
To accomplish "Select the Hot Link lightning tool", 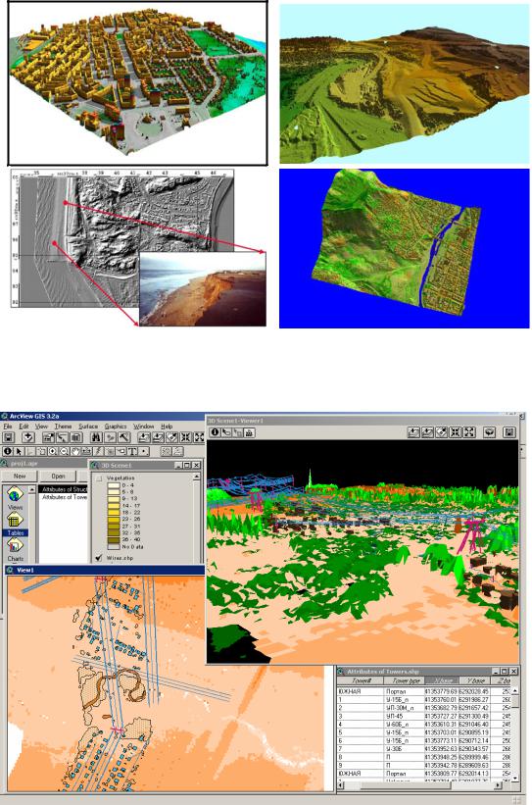I will tap(98, 452).
